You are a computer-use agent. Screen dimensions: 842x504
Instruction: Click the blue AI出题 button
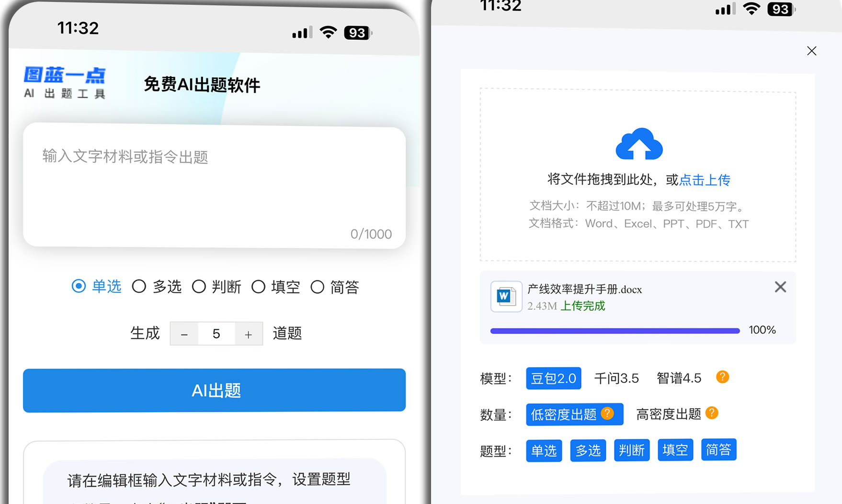(x=215, y=390)
